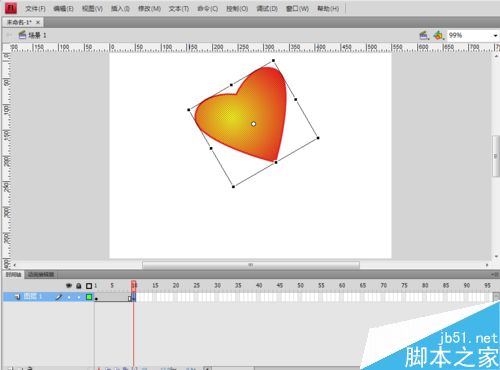
Task: Click the stage scrollbar left arrow
Action: click(14, 265)
